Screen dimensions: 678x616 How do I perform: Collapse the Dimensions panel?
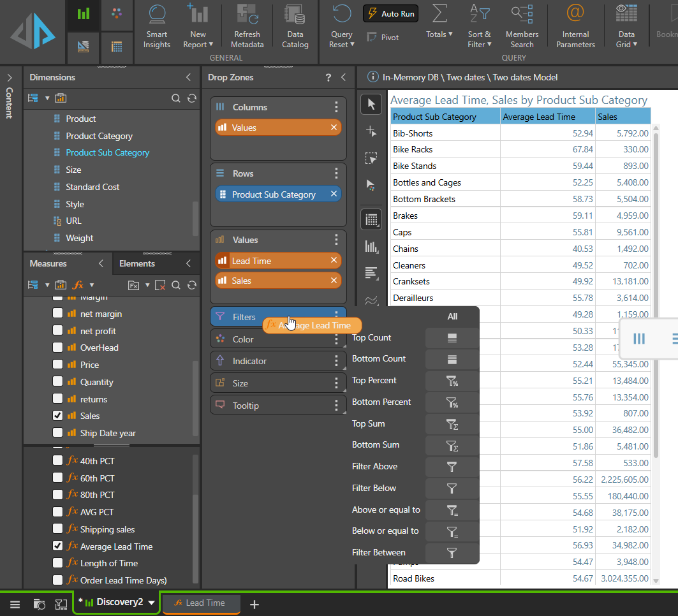[x=189, y=77]
